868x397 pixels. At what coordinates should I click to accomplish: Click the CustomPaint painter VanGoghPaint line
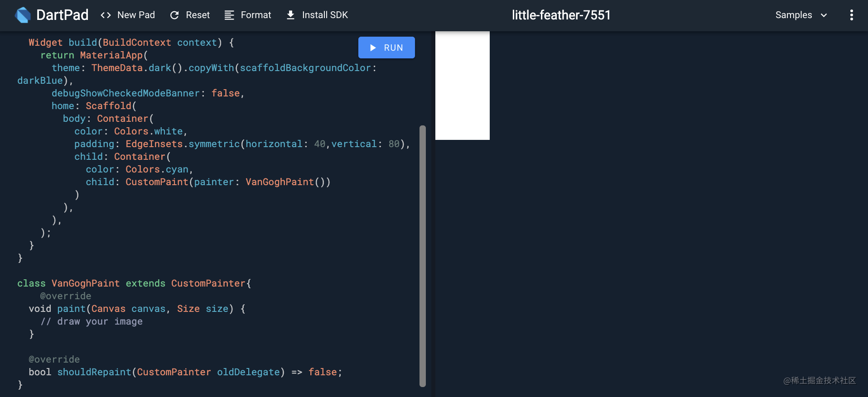208,182
